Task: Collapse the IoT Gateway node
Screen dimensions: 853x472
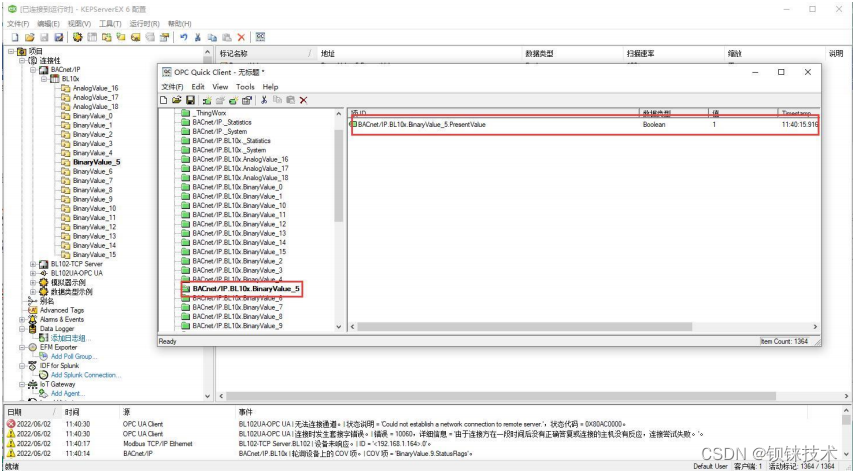Action: [x=22, y=384]
